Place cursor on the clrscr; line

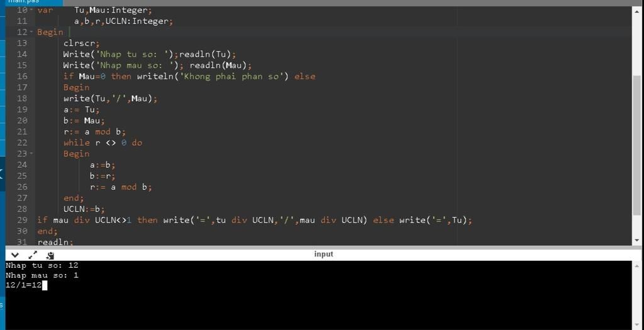82,43
